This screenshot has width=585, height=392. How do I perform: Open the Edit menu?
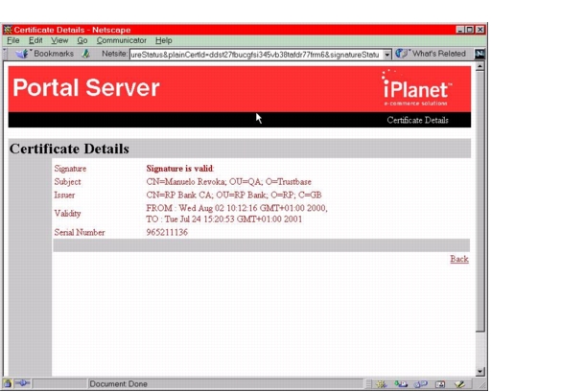click(35, 40)
